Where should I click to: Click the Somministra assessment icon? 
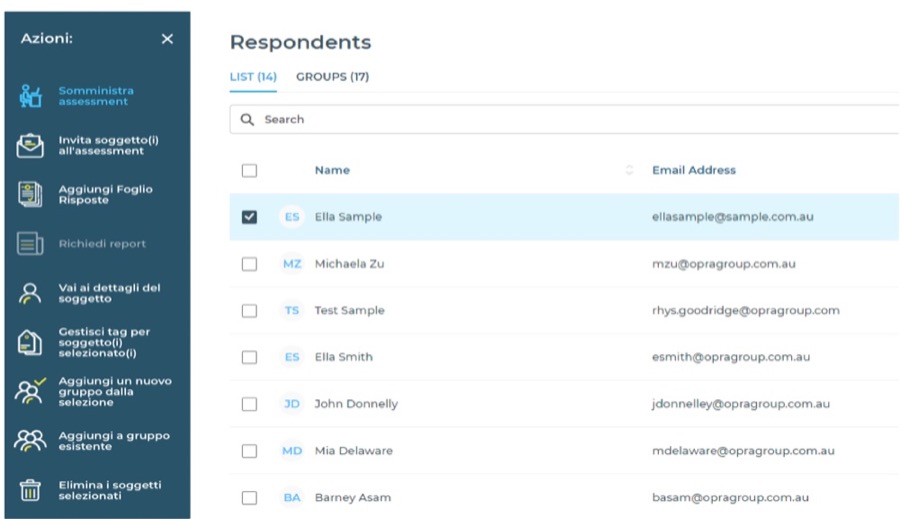[x=30, y=96]
